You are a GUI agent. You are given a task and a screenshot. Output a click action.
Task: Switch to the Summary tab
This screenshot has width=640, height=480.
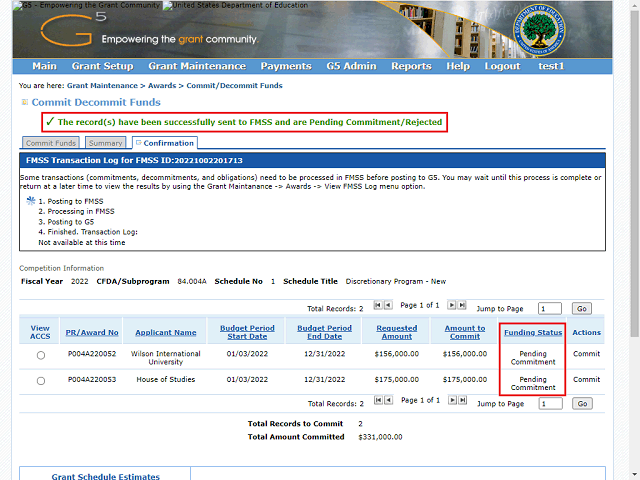[105, 143]
